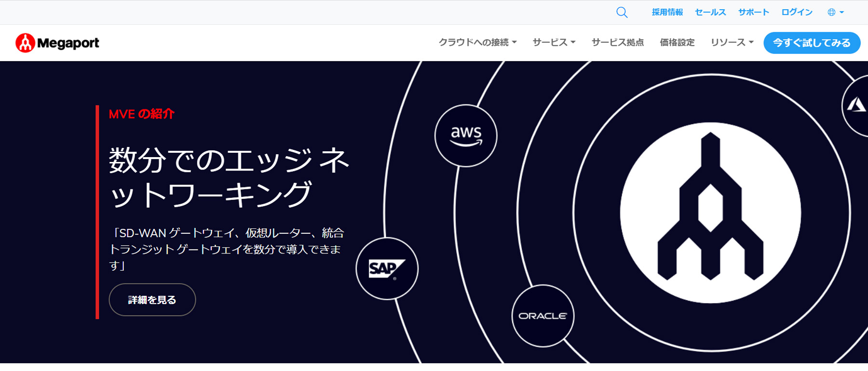Expand the リソース dropdown menu

click(732, 42)
